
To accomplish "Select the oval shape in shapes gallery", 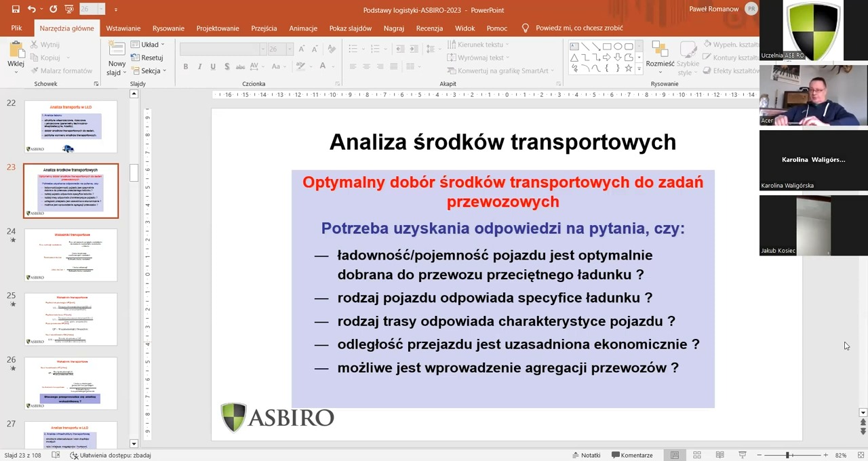I will click(x=618, y=47).
